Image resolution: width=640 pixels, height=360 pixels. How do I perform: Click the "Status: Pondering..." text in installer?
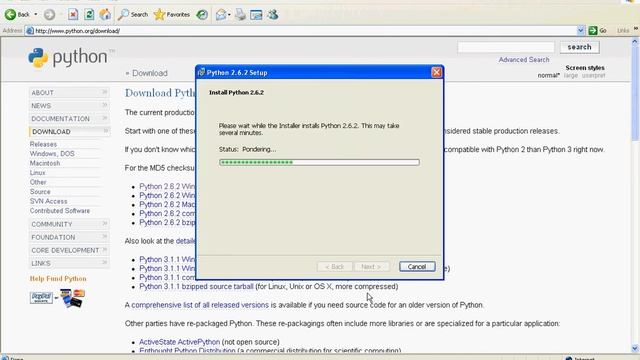click(247, 149)
